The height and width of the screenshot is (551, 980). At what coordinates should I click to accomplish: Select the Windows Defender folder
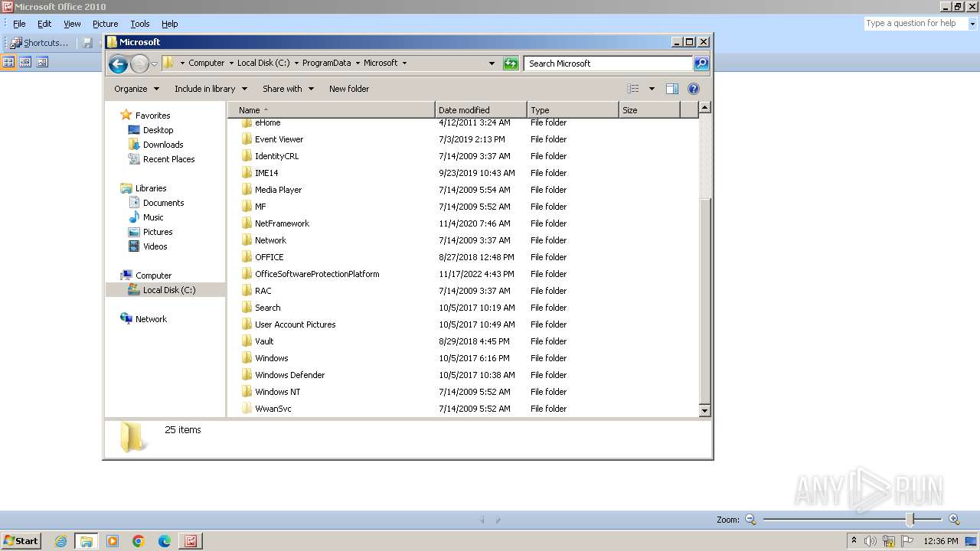coord(289,375)
